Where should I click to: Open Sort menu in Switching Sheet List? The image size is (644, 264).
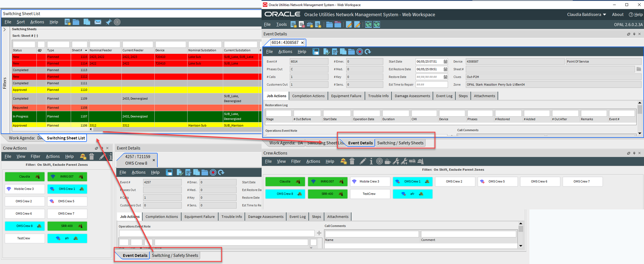(20, 22)
